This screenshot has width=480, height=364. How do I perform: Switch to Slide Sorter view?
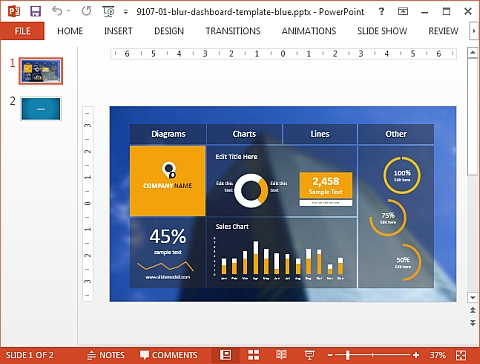[254, 355]
